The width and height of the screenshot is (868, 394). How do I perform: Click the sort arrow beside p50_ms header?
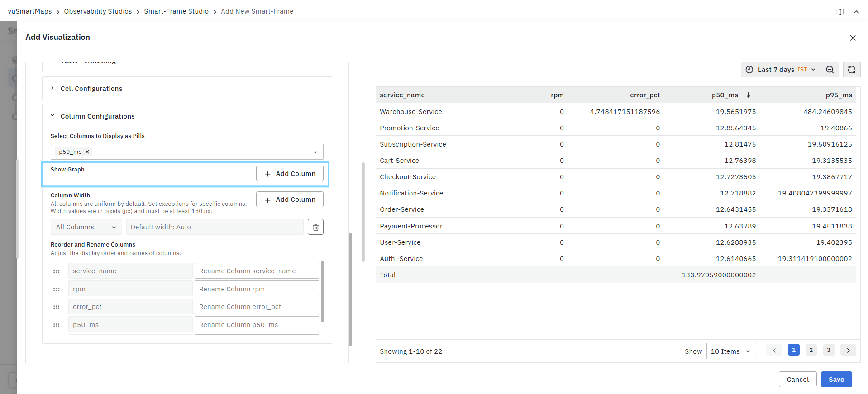click(749, 95)
